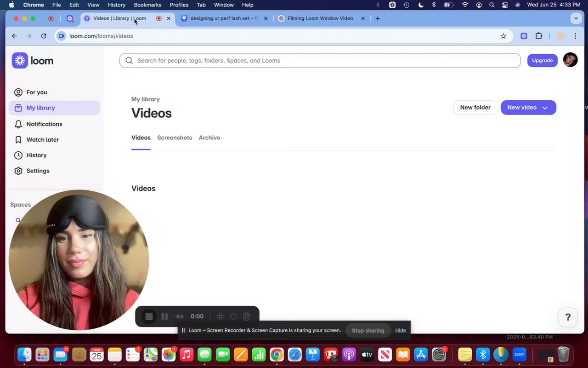Switch to the Screenshots tab
This screenshot has width=588, height=368.
tap(175, 138)
